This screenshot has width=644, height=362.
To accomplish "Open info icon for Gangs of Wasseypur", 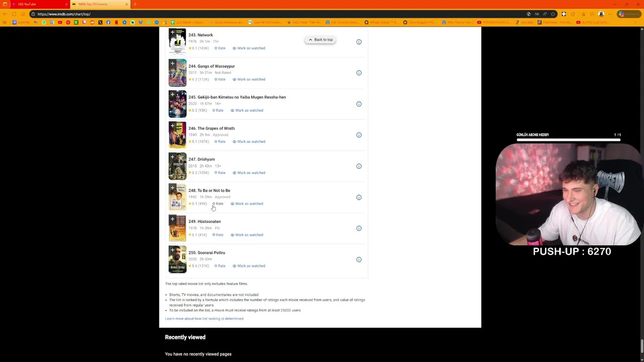I will (359, 73).
